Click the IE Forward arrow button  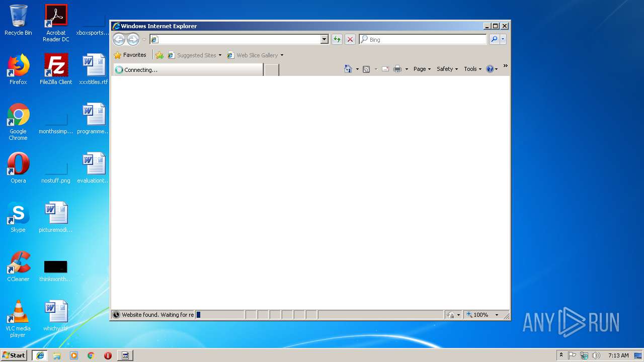coord(133,39)
